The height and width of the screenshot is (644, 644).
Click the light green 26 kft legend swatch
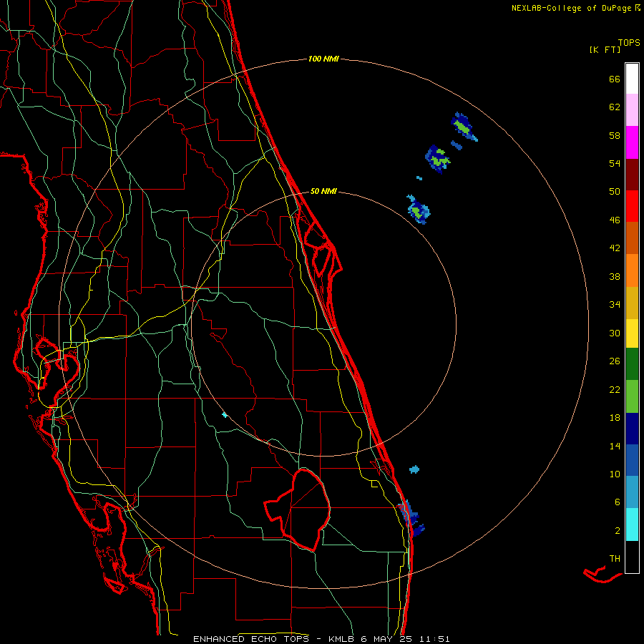coord(632,396)
